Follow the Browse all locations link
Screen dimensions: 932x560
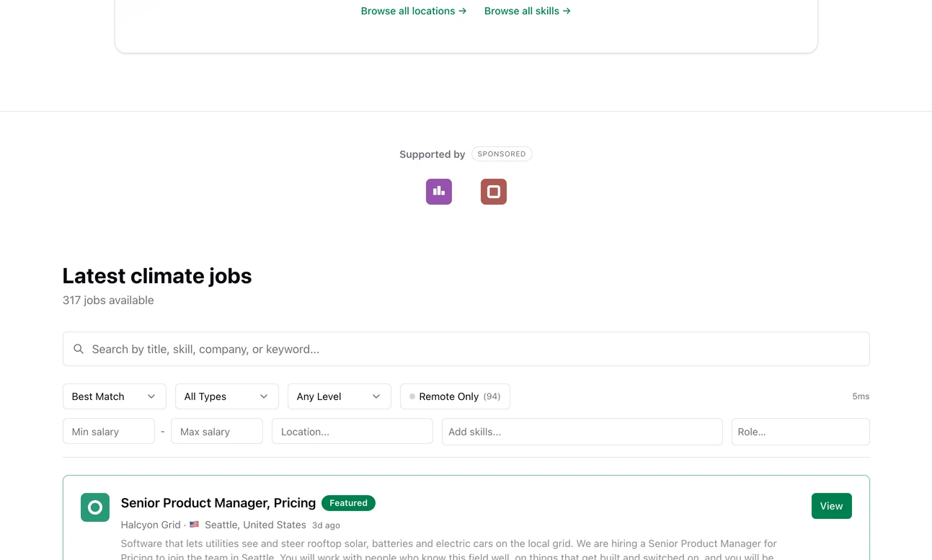coord(414,11)
